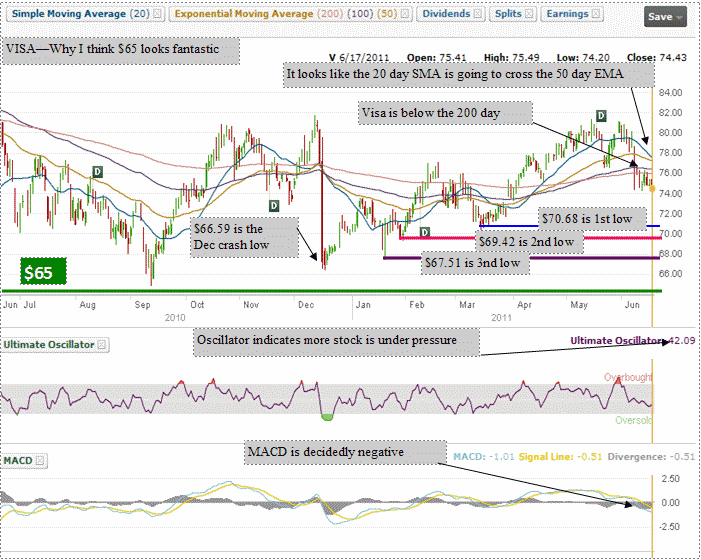This screenshot has height=560, width=701.
Task: Edit the Simple Moving Average (20) period
Action: click(139, 14)
